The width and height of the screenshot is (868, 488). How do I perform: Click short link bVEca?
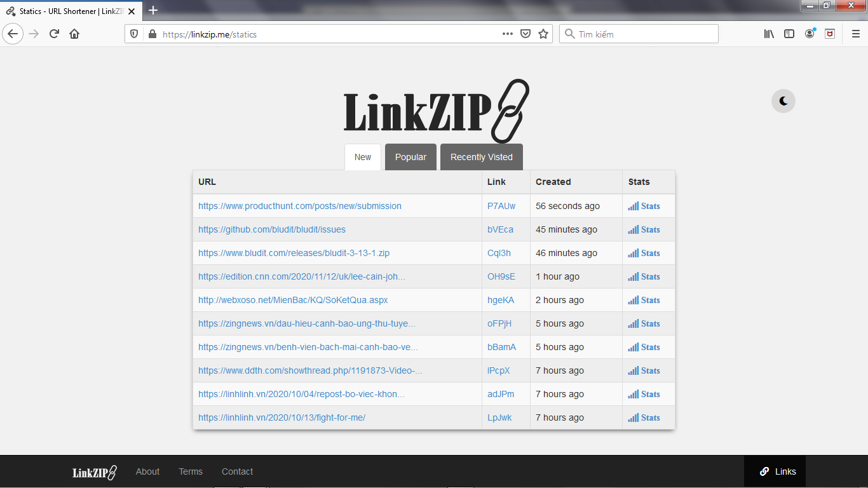[x=500, y=229]
